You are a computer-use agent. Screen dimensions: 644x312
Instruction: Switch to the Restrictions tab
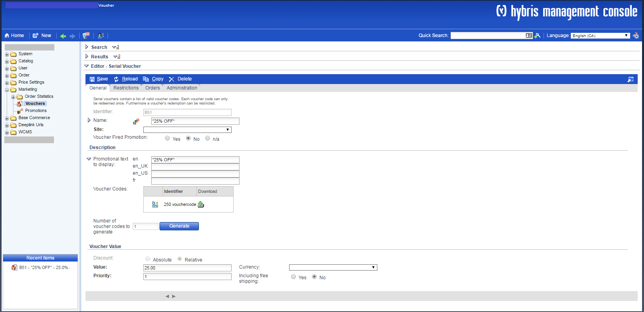[x=126, y=88]
